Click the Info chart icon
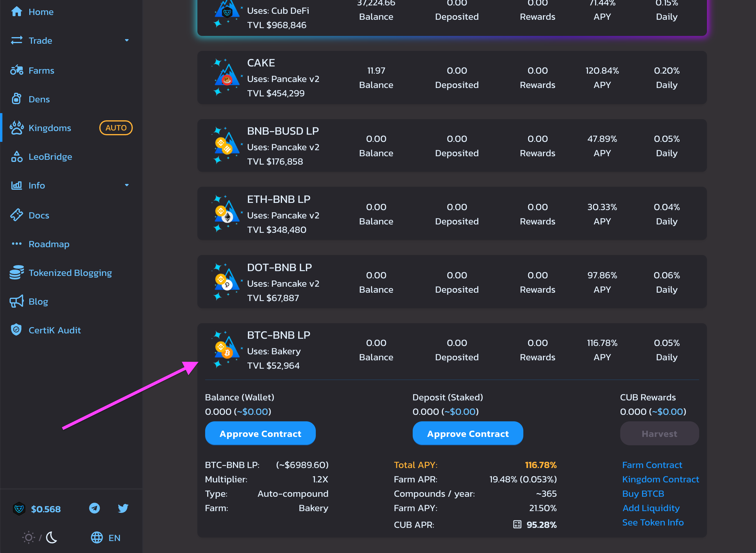 16,185
